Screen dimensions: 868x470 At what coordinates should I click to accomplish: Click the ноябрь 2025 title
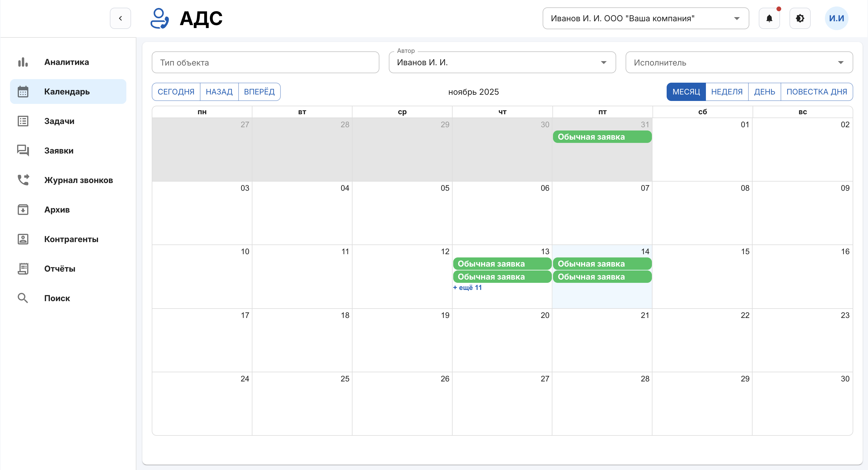click(x=474, y=92)
